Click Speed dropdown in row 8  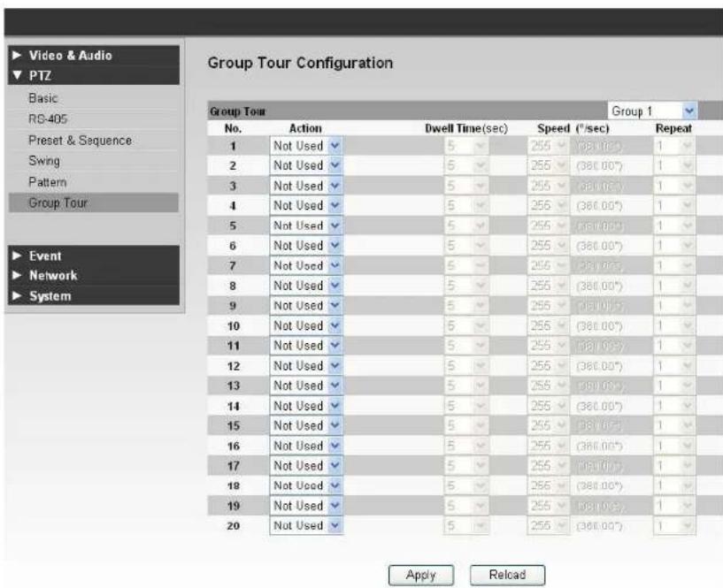[549, 286]
